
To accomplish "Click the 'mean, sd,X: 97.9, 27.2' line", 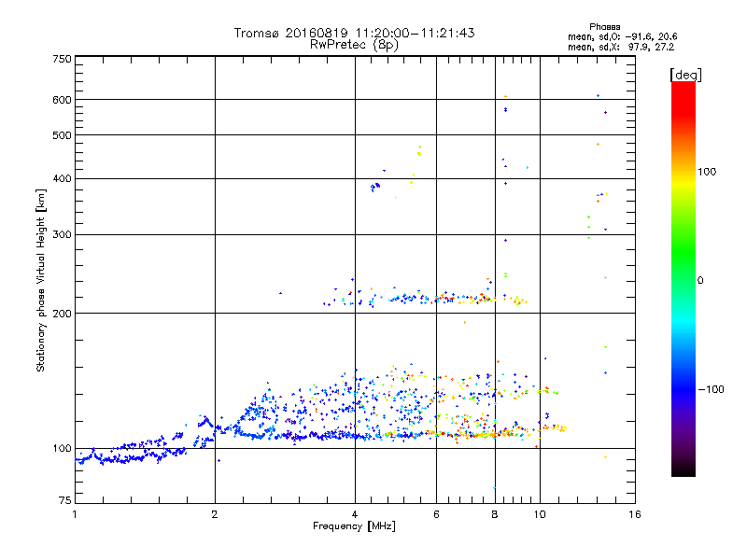I will pos(621,47).
